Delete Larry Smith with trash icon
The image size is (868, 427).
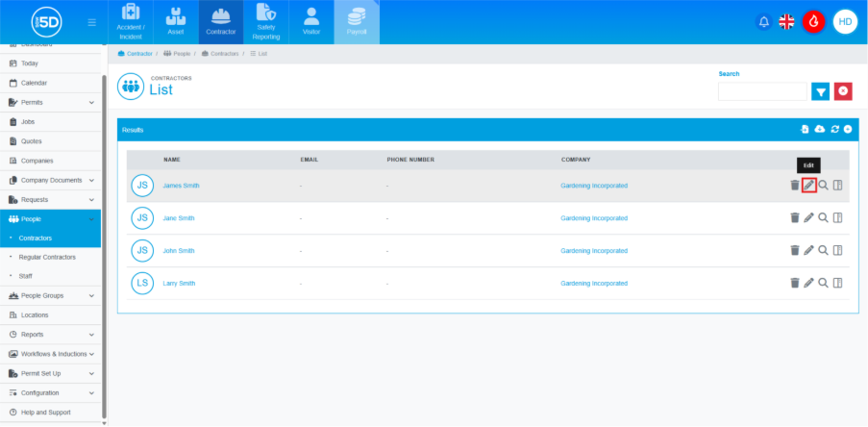pyautogui.click(x=795, y=283)
